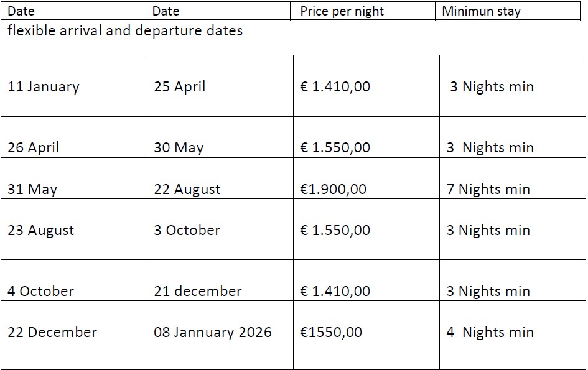588x370 pixels.
Task: Click the '11 January' date cell
Action: 74,86
